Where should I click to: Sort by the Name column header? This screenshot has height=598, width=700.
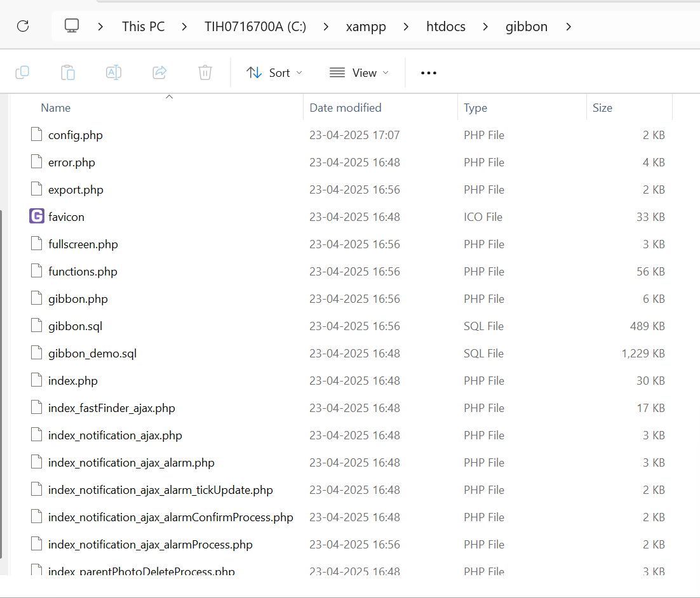[x=56, y=108]
